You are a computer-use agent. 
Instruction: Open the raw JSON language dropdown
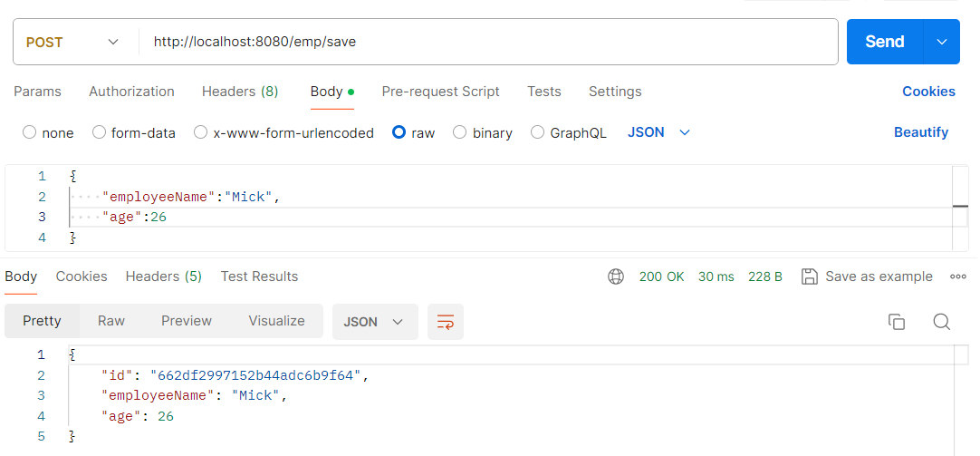point(659,132)
